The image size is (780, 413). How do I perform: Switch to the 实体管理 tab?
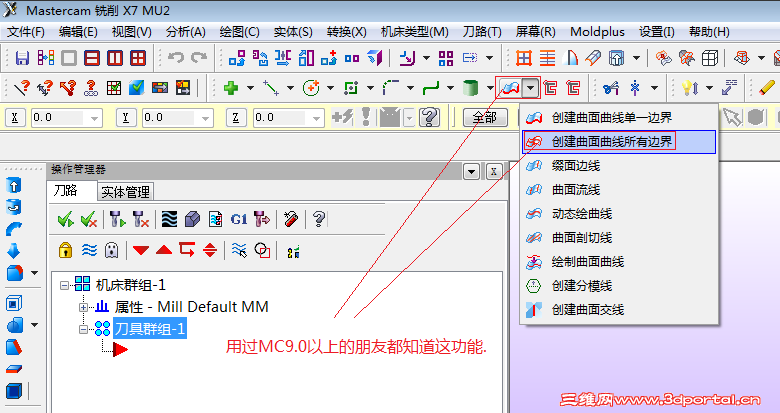click(125, 192)
